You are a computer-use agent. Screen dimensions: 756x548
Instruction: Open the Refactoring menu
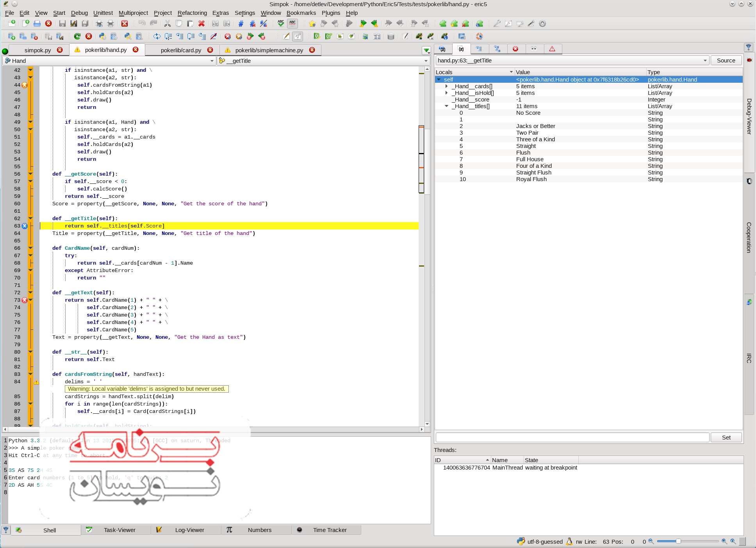click(192, 13)
